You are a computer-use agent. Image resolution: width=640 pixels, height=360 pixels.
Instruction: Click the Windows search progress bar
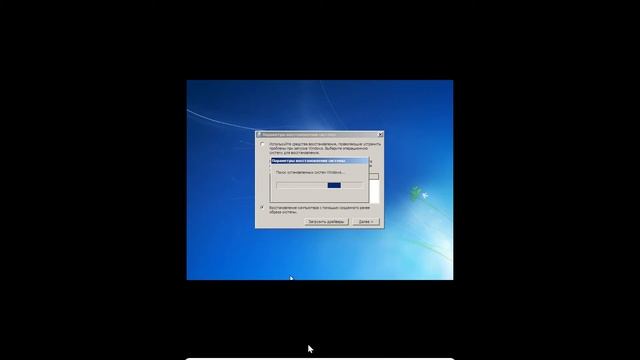pyautogui.click(x=319, y=185)
